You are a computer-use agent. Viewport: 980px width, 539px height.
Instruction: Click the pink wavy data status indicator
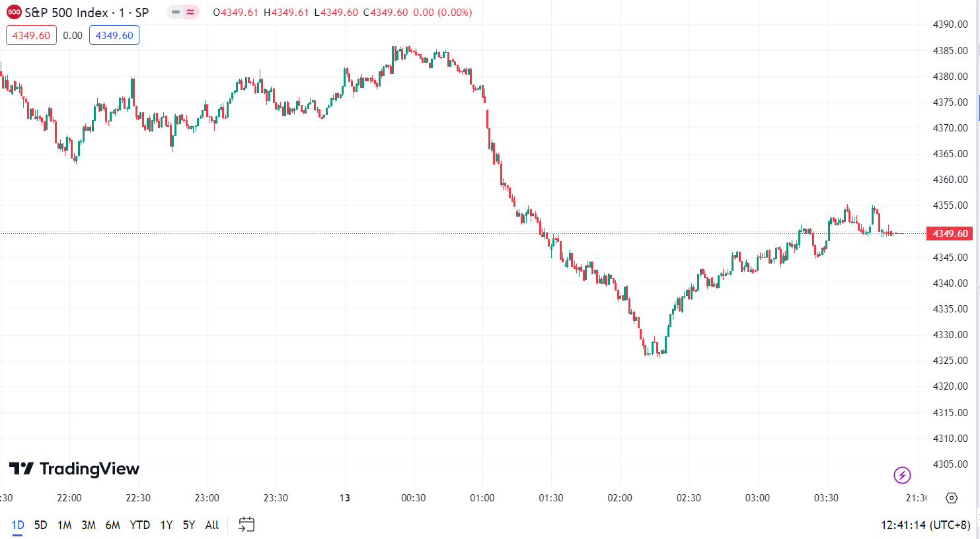click(190, 12)
